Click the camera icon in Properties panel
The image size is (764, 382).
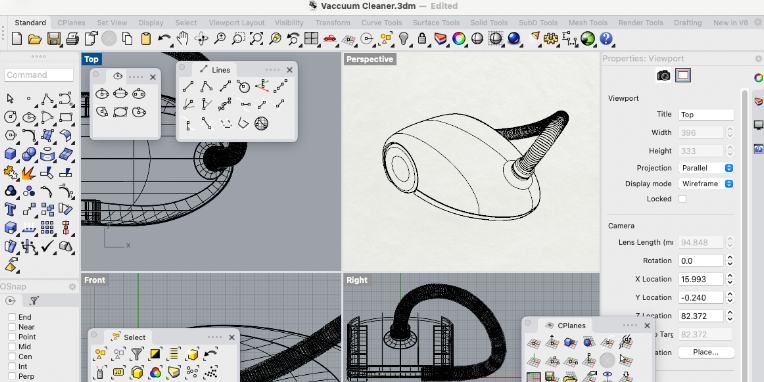(x=663, y=75)
